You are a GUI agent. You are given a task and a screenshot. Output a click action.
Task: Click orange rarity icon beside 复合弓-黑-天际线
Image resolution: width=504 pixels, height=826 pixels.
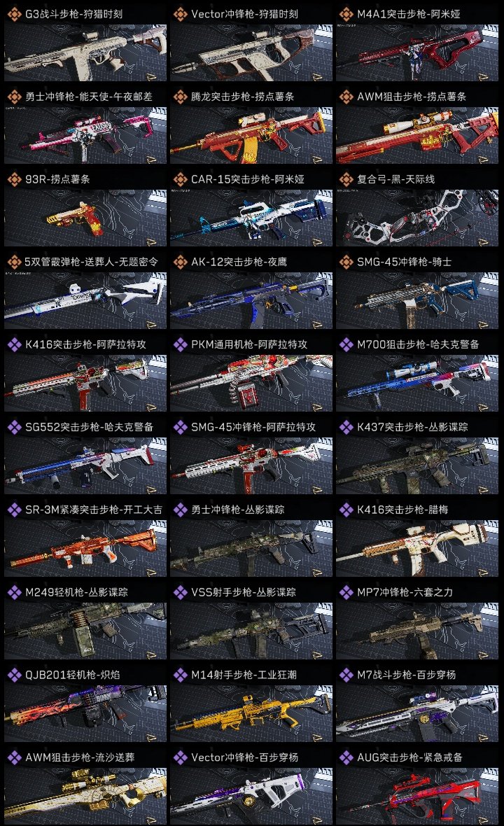tap(346, 179)
